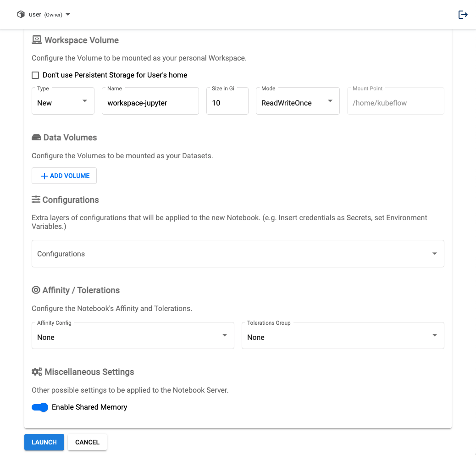Click the namespace cube icon
The height and width of the screenshot is (455, 476).
point(21,14)
